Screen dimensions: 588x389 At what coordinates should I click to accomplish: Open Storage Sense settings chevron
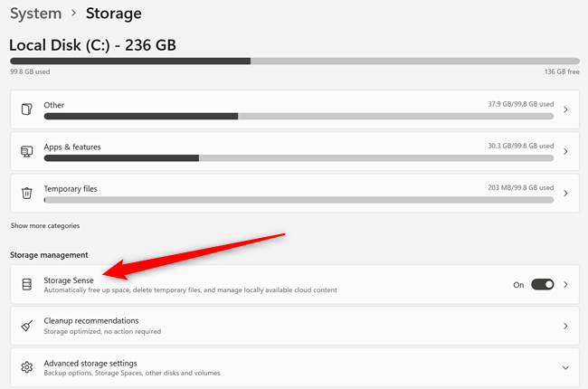pos(565,284)
